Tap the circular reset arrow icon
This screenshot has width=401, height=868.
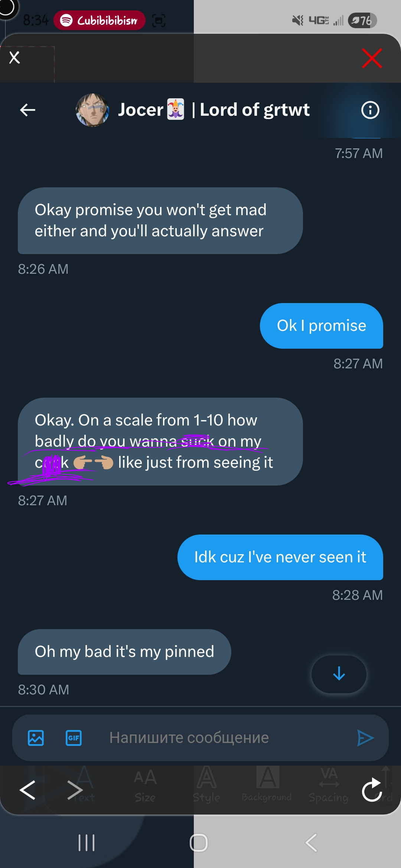pyautogui.click(x=372, y=790)
